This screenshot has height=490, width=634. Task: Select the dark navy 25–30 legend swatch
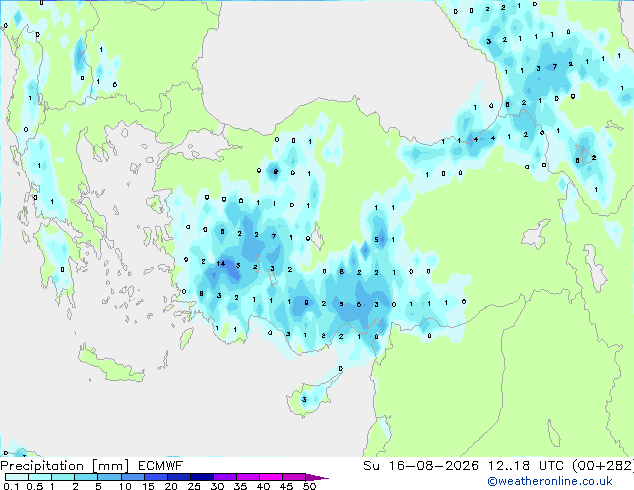click(202, 477)
